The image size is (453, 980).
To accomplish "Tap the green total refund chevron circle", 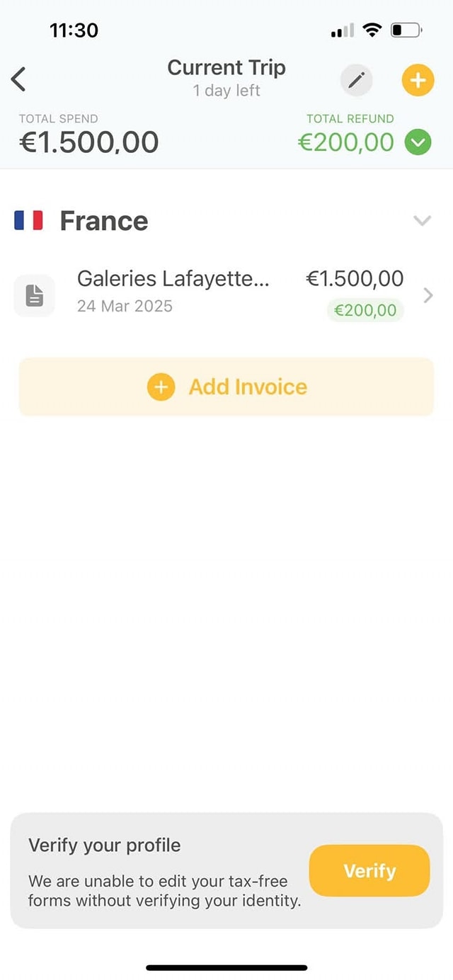I will pyautogui.click(x=418, y=142).
